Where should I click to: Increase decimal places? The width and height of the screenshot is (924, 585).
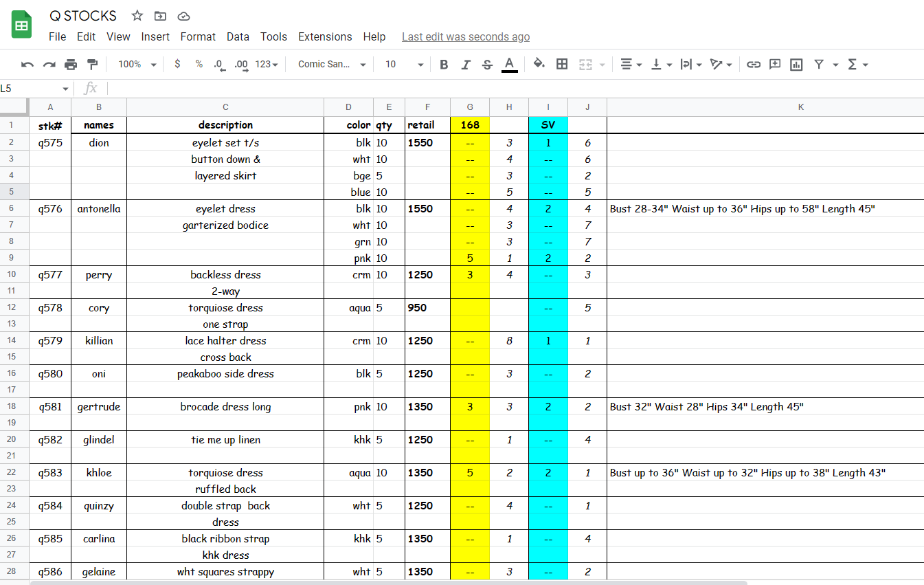tap(241, 64)
